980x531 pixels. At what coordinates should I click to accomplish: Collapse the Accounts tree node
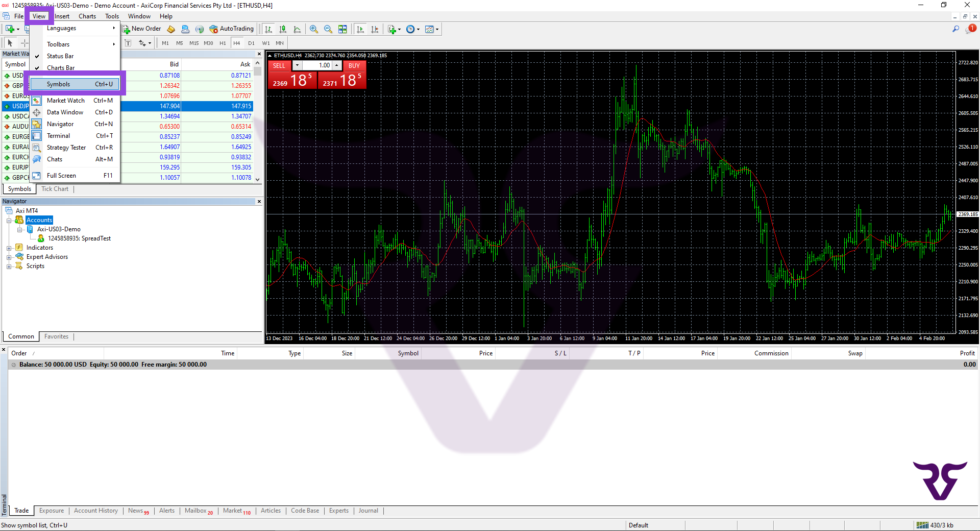[9, 221]
